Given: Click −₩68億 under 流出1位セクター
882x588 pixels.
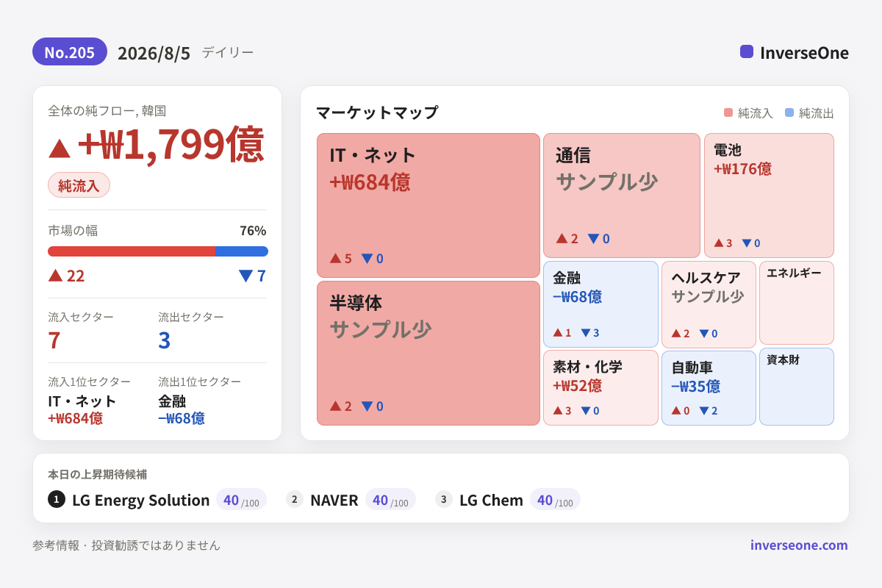Looking at the screenshot, I should [182, 418].
